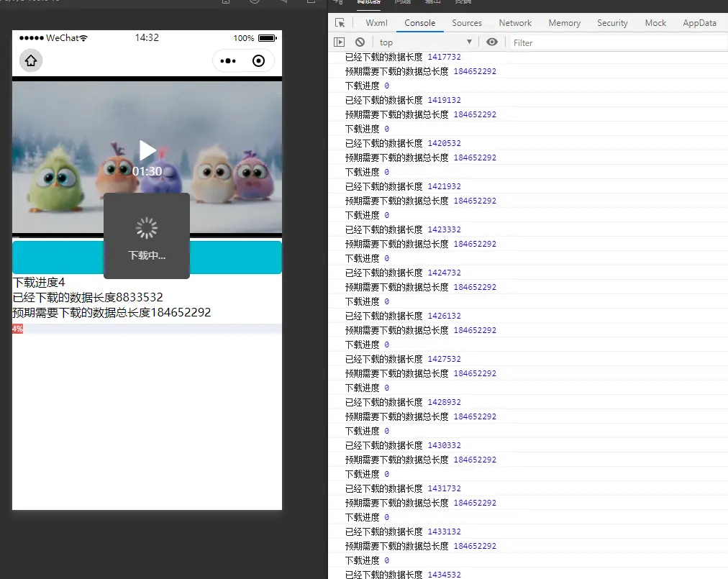The image size is (728, 579).
Task: Toggle the console sidebar panel icon
Action: [340, 42]
